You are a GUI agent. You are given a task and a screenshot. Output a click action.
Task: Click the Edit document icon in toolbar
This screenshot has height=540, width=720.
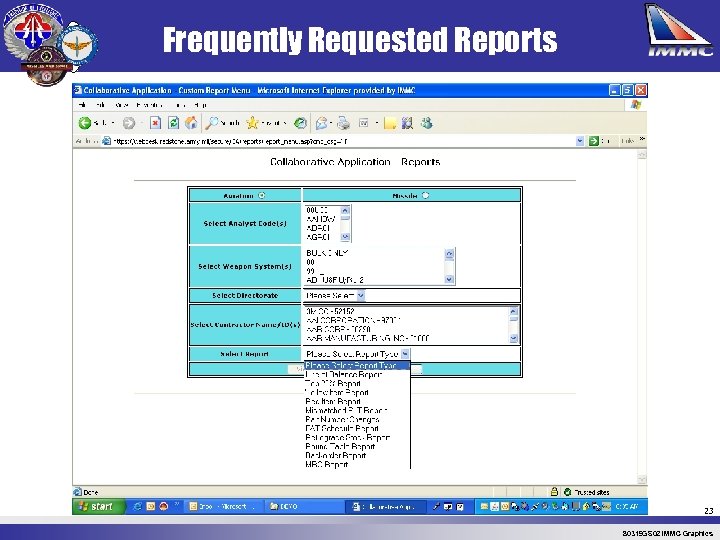coord(363,123)
